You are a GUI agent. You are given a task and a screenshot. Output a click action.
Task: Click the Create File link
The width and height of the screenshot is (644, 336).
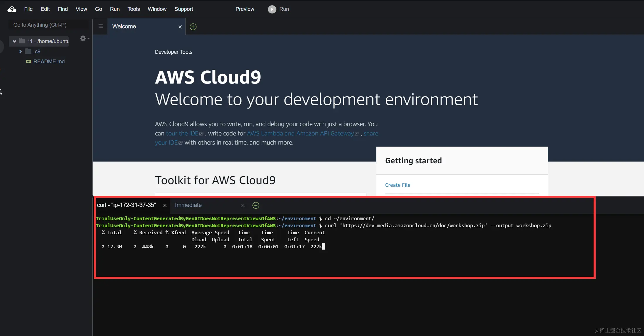click(x=397, y=185)
